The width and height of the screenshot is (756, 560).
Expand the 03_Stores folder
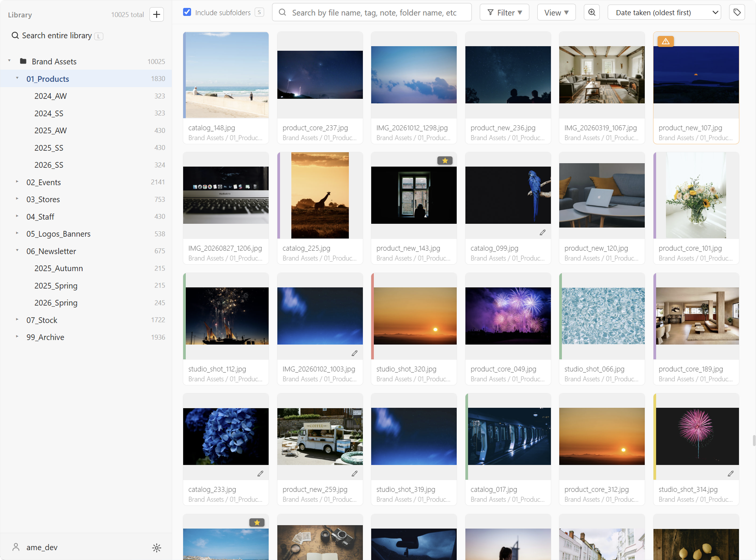point(17,199)
